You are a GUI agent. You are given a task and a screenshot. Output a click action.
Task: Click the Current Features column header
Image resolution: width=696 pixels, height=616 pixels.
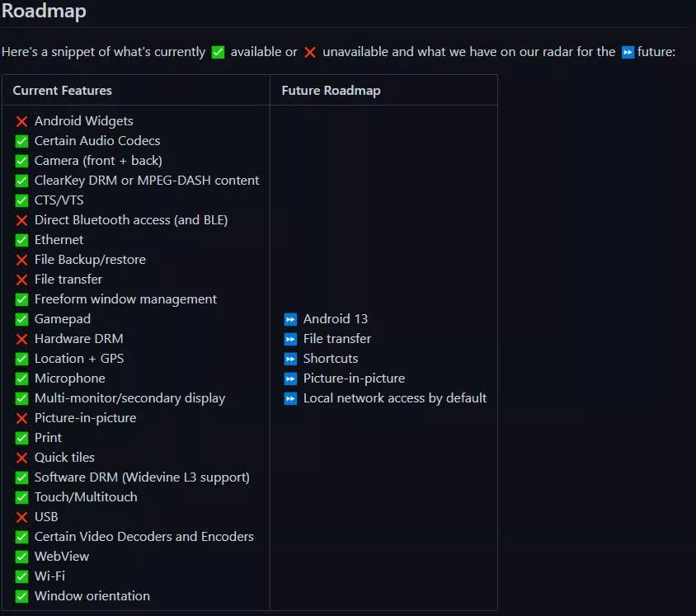(x=63, y=91)
